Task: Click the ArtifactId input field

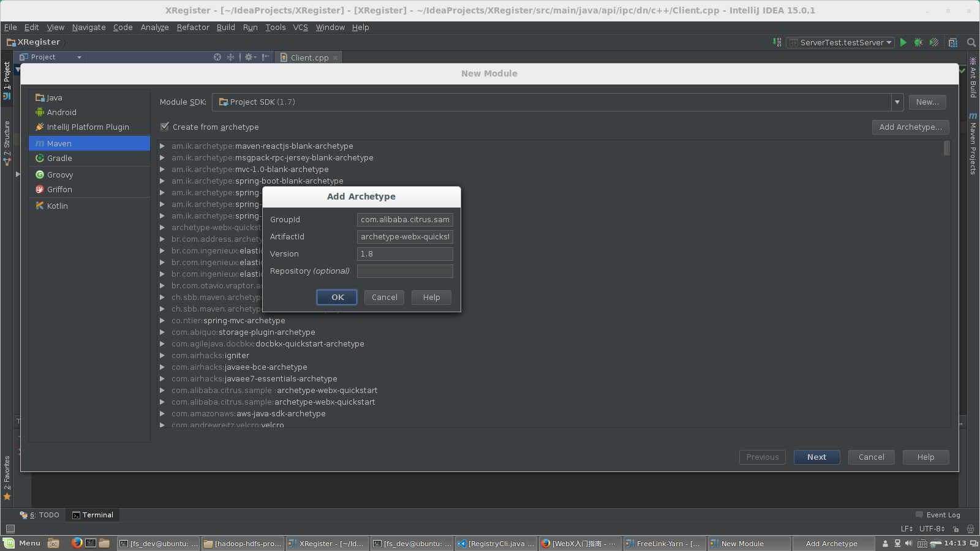Action: click(x=405, y=236)
